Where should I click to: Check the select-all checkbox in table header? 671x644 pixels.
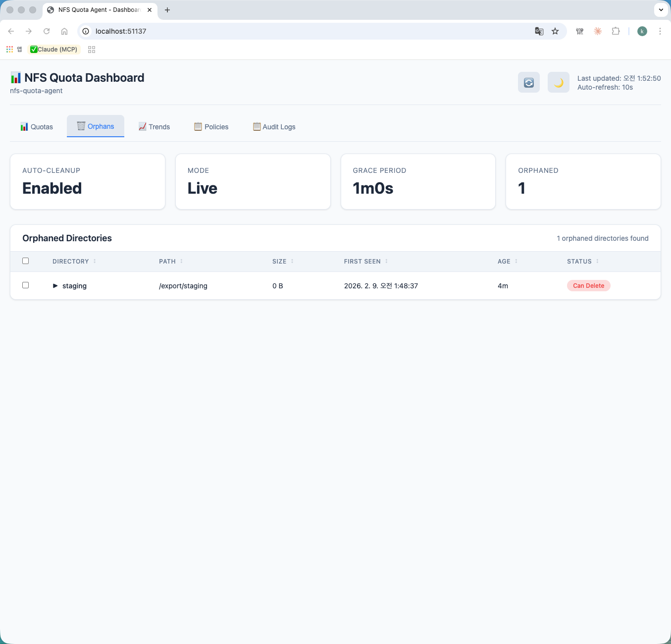(x=26, y=261)
